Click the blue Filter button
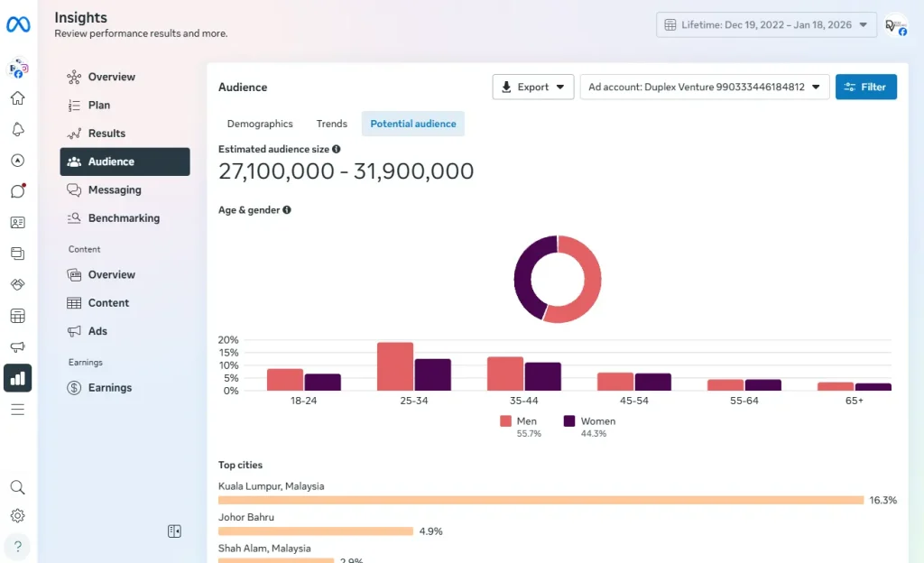Image resolution: width=924 pixels, height=563 pixels. [865, 87]
